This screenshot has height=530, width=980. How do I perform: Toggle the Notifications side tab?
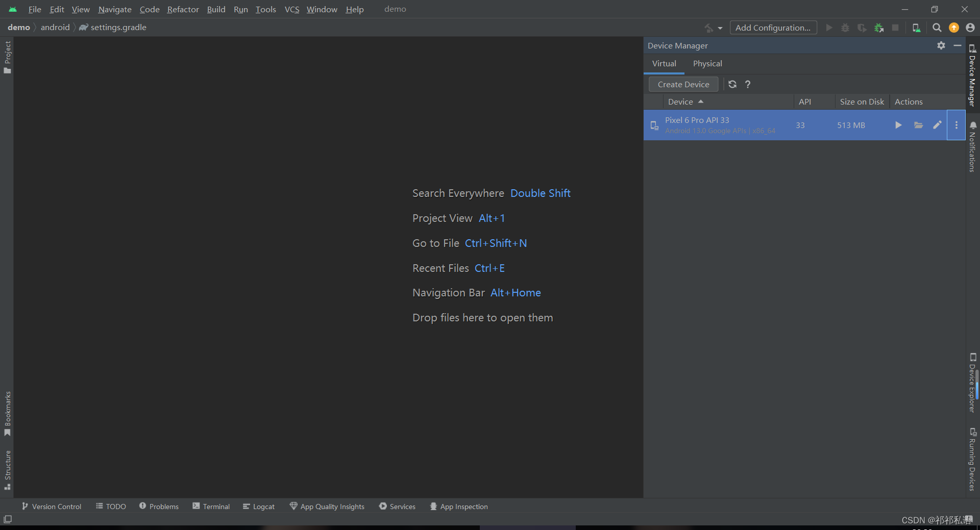click(972, 147)
